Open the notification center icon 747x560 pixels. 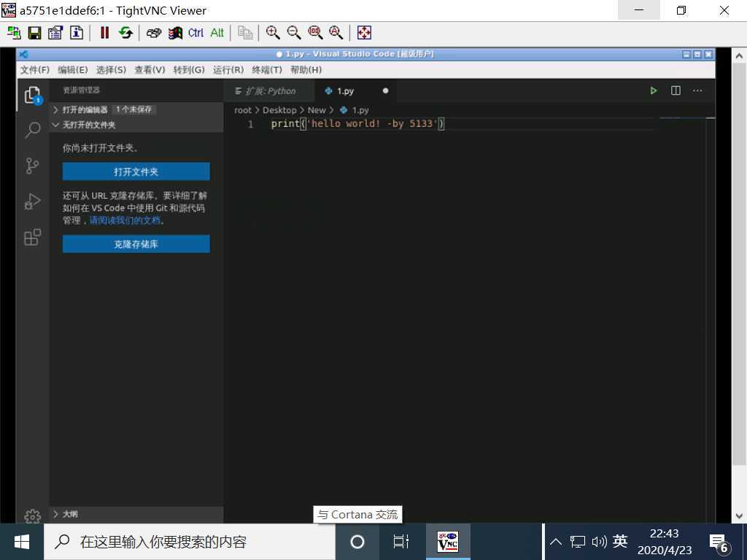(x=719, y=542)
